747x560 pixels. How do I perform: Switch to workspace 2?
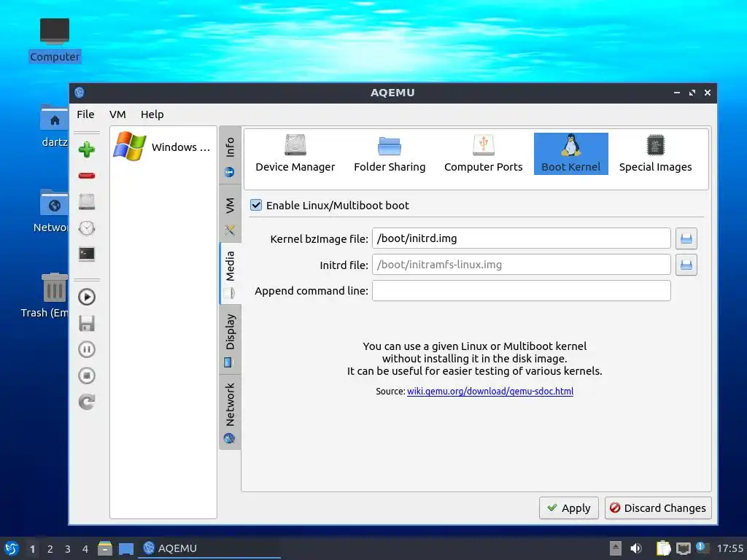click(x=50, y=549)
